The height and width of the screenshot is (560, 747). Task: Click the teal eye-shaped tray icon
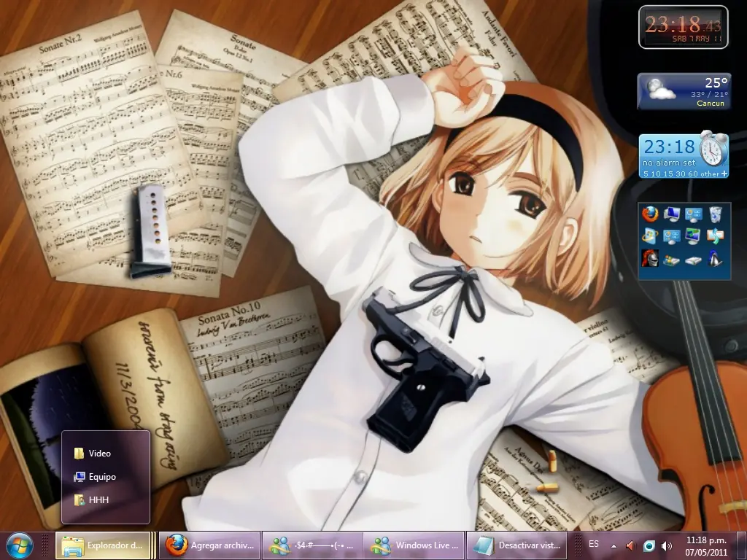[649, 545]
